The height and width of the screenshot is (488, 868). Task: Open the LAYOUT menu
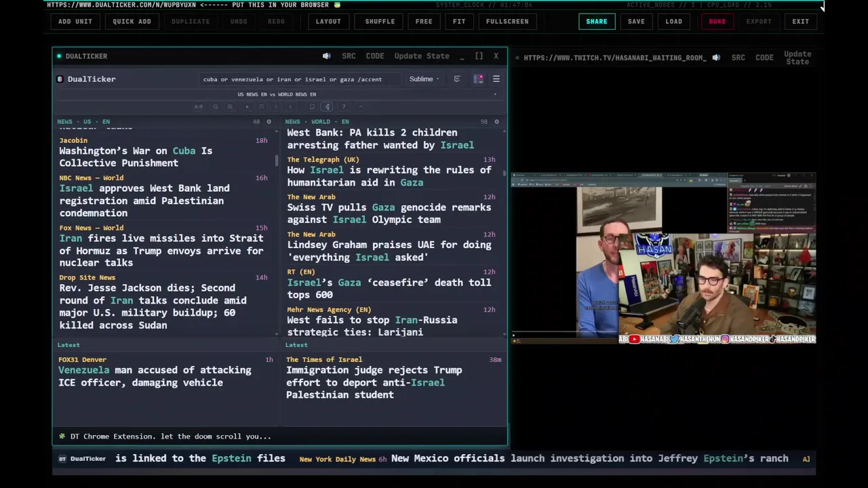328,22
